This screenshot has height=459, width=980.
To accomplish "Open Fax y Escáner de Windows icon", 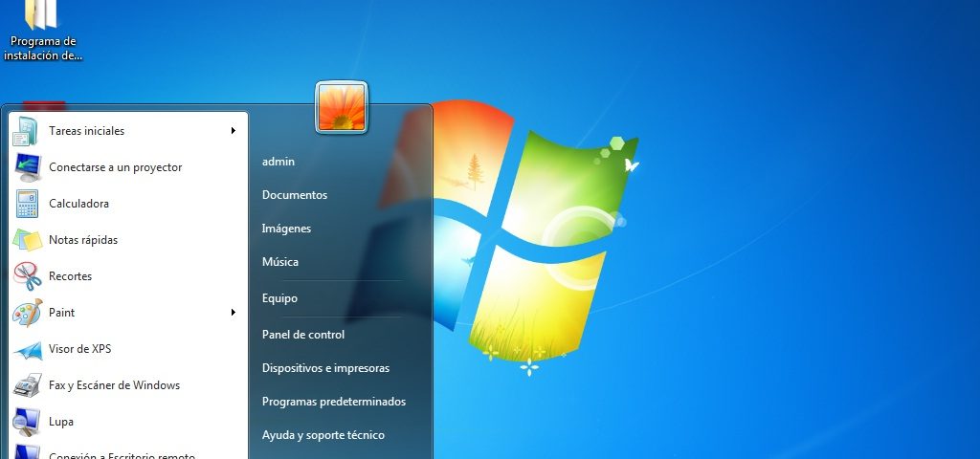I will tap(27, 385).
